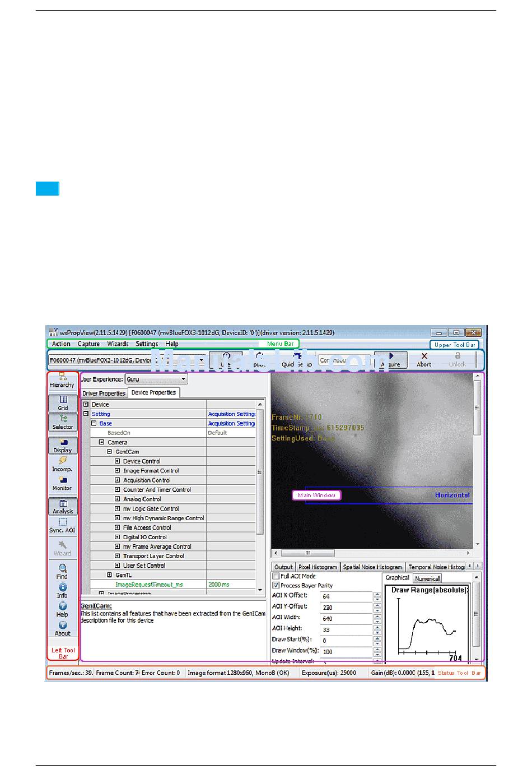532x783 pixels.
Task: Toggle the Display button in left toolbar
Action: coord(63,446)
